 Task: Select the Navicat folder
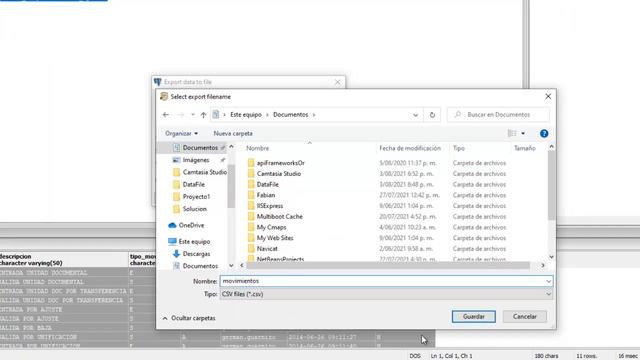click(267, 249)
